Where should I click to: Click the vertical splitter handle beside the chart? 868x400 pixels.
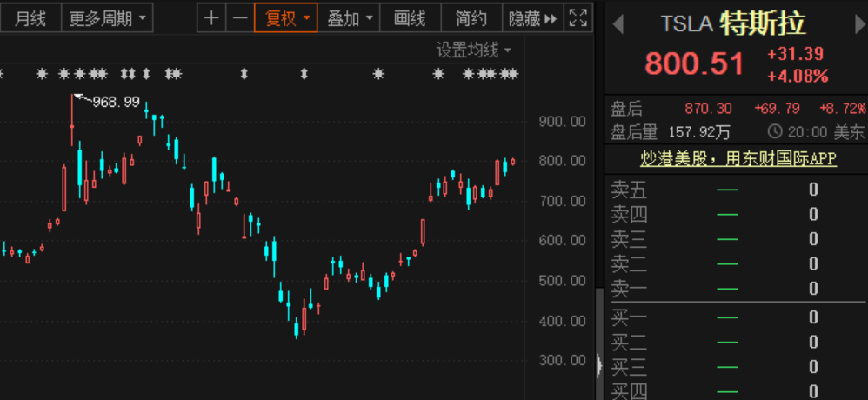(x=598, y=365)
